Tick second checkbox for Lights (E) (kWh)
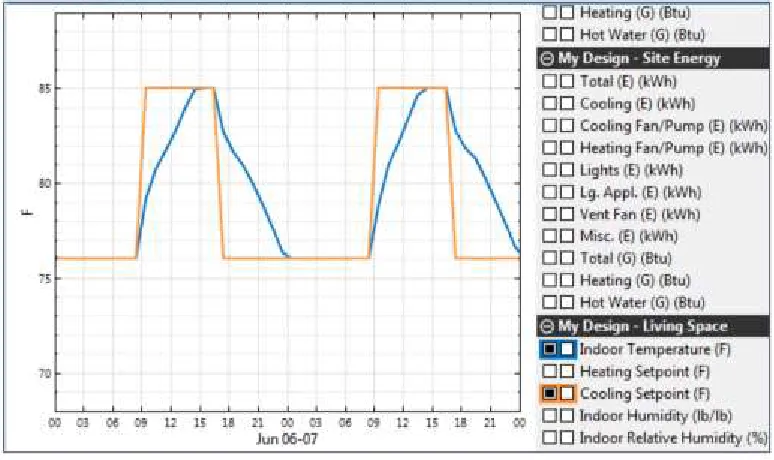This screenshot has height=460, width=774. tap(567, 170)
